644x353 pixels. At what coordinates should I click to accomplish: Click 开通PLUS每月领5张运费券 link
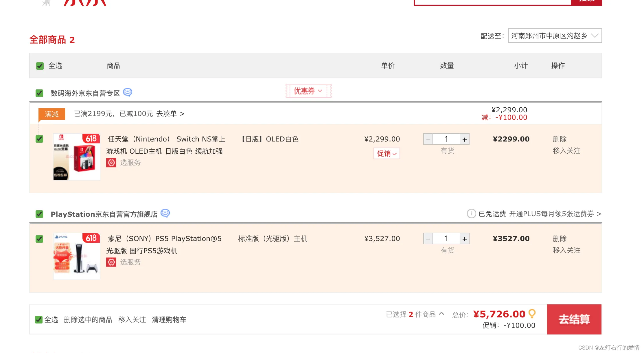[x=555, y=214]
